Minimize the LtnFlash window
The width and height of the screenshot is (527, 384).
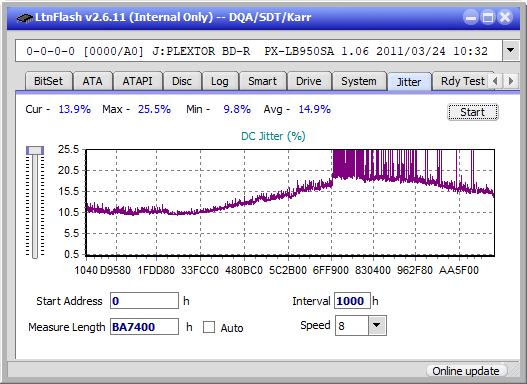(471, 17)
